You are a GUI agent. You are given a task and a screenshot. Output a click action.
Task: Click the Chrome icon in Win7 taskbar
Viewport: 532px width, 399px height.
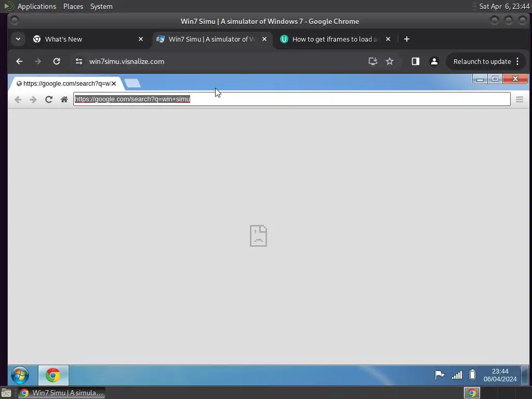pos(54,375)
